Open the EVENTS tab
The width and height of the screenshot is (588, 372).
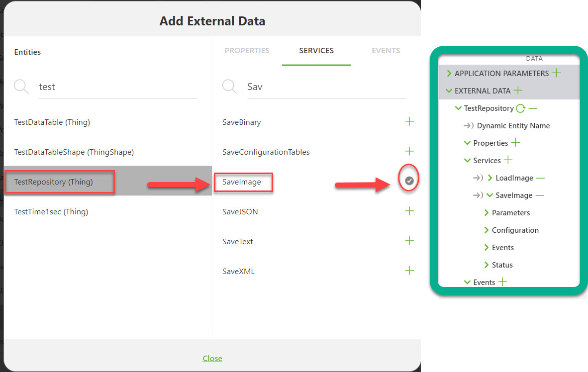pyautogui.click(x=386, y=50)
